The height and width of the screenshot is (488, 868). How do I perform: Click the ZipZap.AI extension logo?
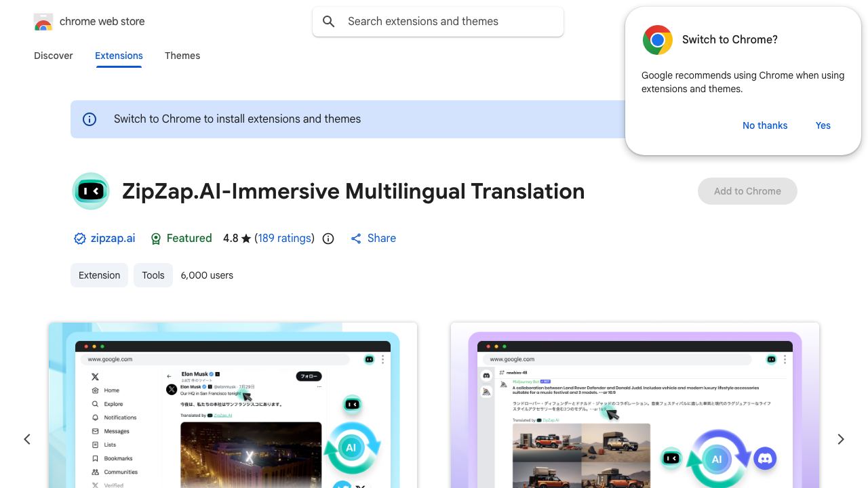click(x=91, y=191)
